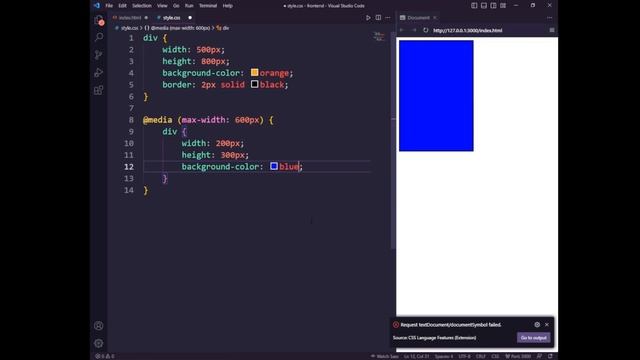Screen dimensions: 640x360
Task: Open the Terminal menu
Action: [208, 6]
